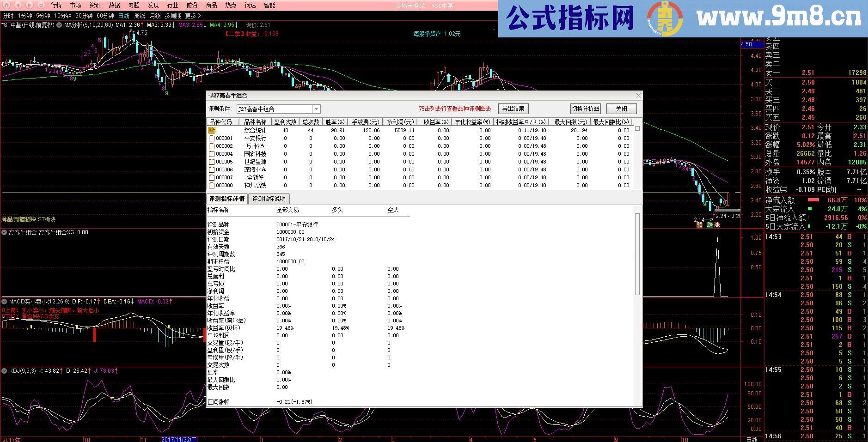Expand the 更多 period options menu

[191, 15]
